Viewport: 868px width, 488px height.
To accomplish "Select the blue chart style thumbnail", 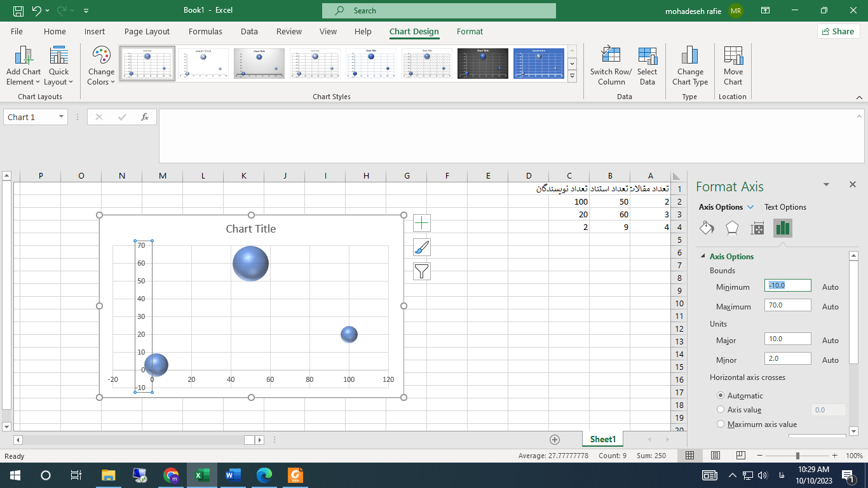I will point(539,63).
